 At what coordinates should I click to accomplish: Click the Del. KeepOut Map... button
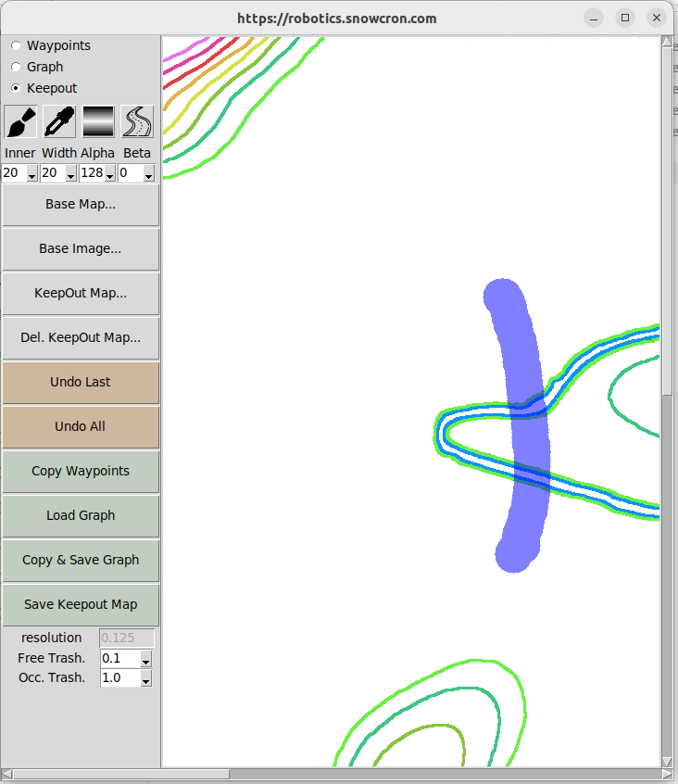(x=81, y=338)
